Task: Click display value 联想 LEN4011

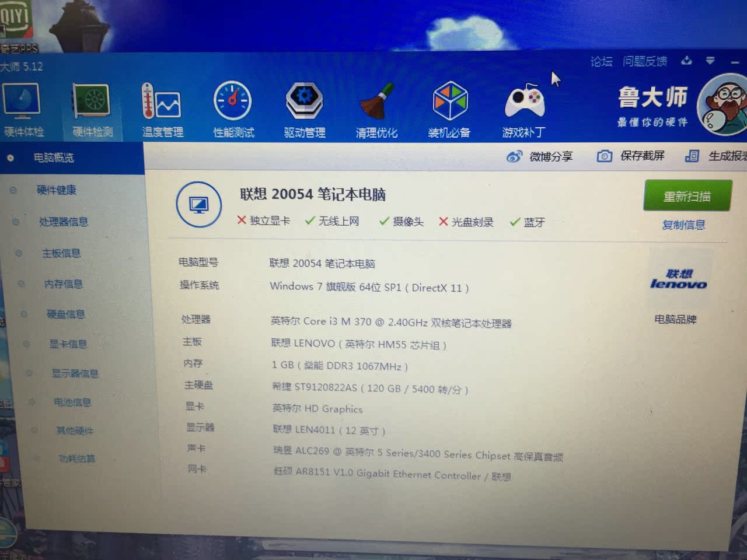Action: [329, 430]
